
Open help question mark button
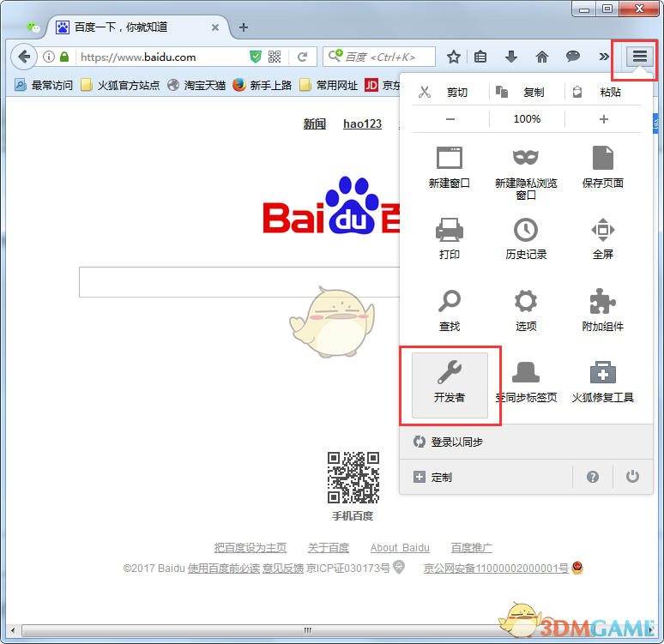coord(593,477)
